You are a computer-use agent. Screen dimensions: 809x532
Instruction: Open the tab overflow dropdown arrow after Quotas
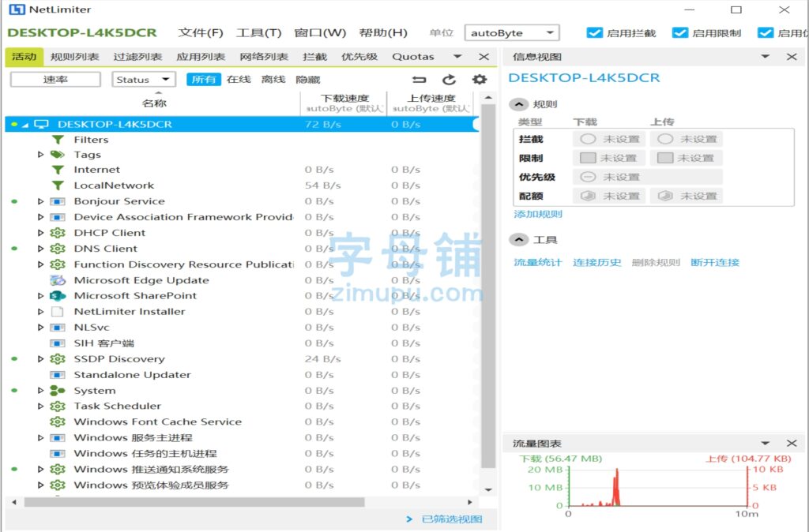pos(457,57)
